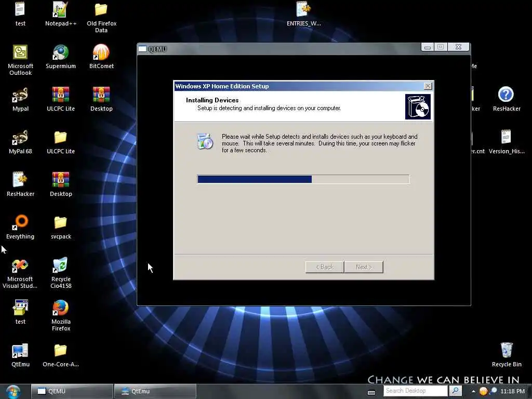Launch MyPal 68 desktop icon
The image size is (532, 399).
click(20, 137)
